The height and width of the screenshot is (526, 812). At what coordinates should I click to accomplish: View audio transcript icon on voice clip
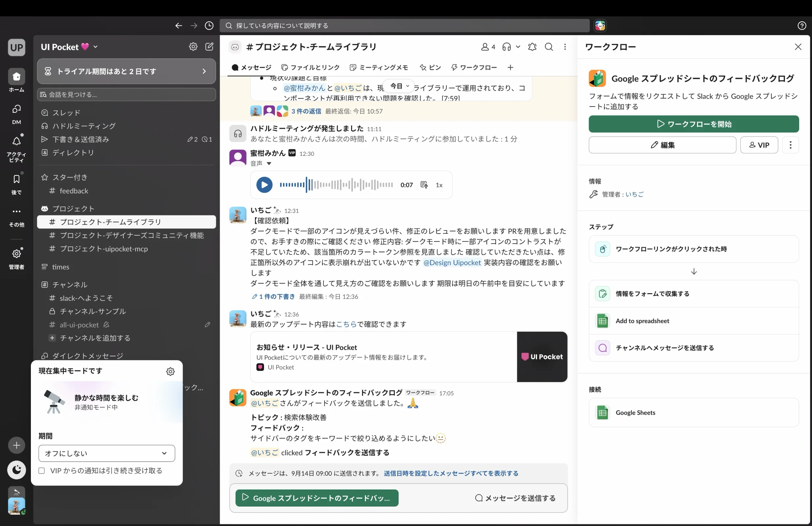point(424,185)
